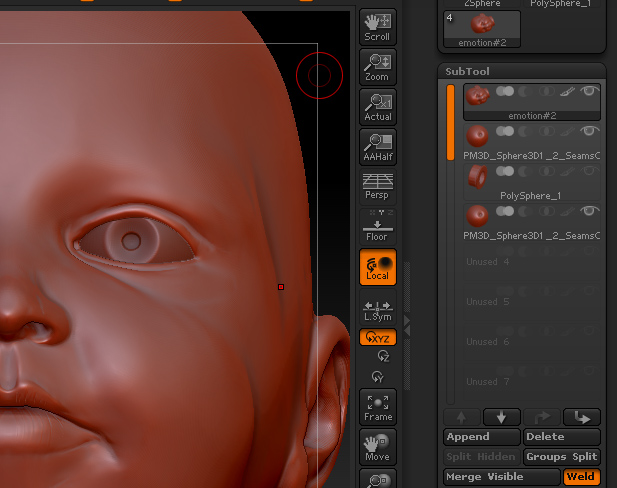
Task: Move subtool down with down arrow
Action: 501,417
